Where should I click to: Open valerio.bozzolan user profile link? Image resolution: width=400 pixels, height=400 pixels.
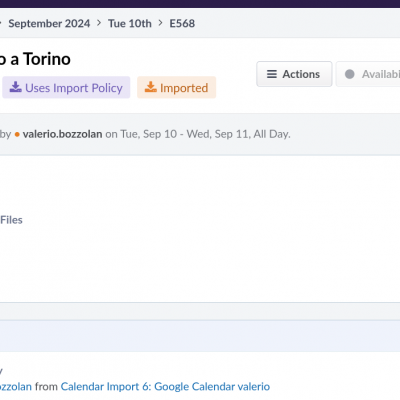pyautogui.click(x=62, y=134)
